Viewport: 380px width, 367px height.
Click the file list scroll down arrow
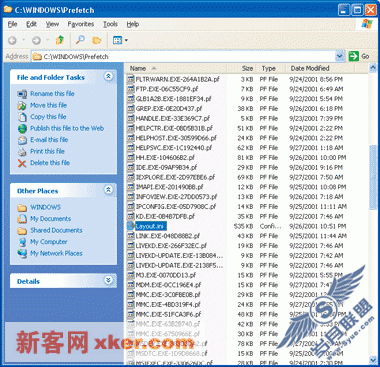click(373, 359)
